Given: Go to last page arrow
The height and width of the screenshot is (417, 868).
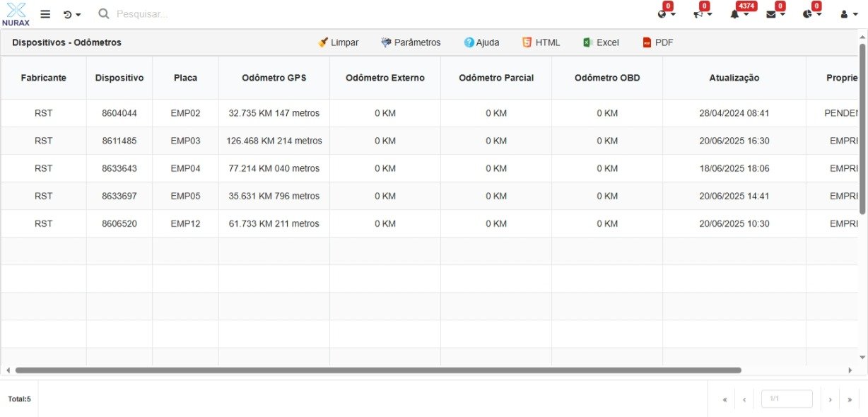Looking at the screenshot, I should coord(849,399).
